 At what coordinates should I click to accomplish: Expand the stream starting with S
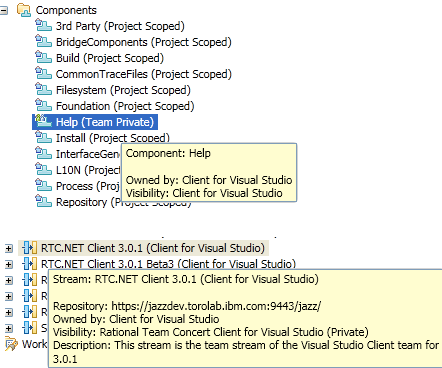point(9,328)
